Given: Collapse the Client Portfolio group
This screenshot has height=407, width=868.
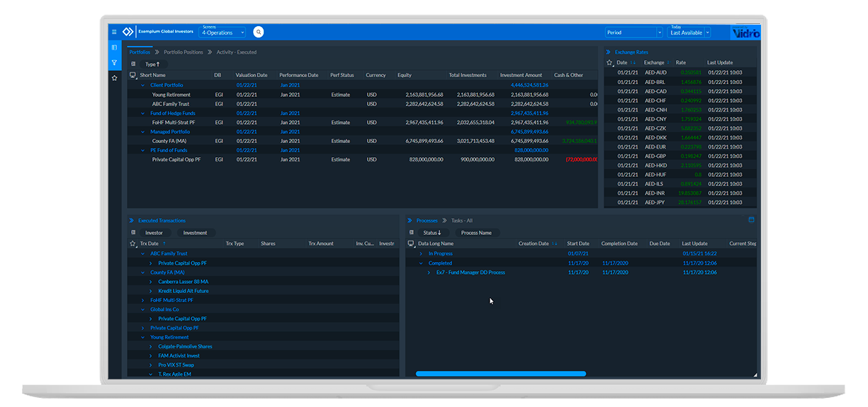Looking at the screenshot, I should pyautogui.click(x=142, y=85).
